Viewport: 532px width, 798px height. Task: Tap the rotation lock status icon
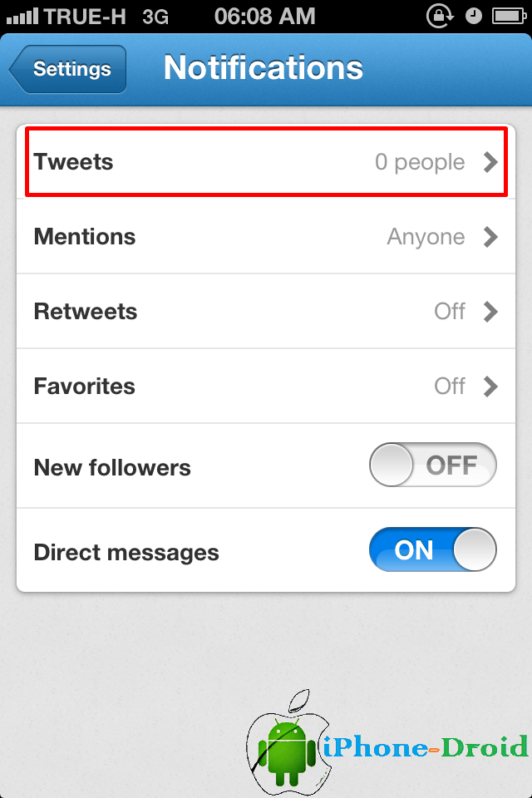[440, 16]
